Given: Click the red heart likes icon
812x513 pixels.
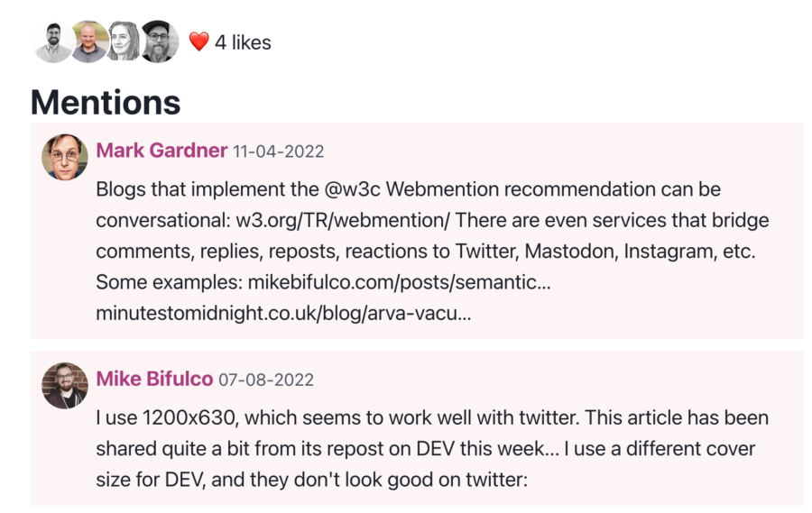Looking at the screenshot, I should click(x=198, y=41).
